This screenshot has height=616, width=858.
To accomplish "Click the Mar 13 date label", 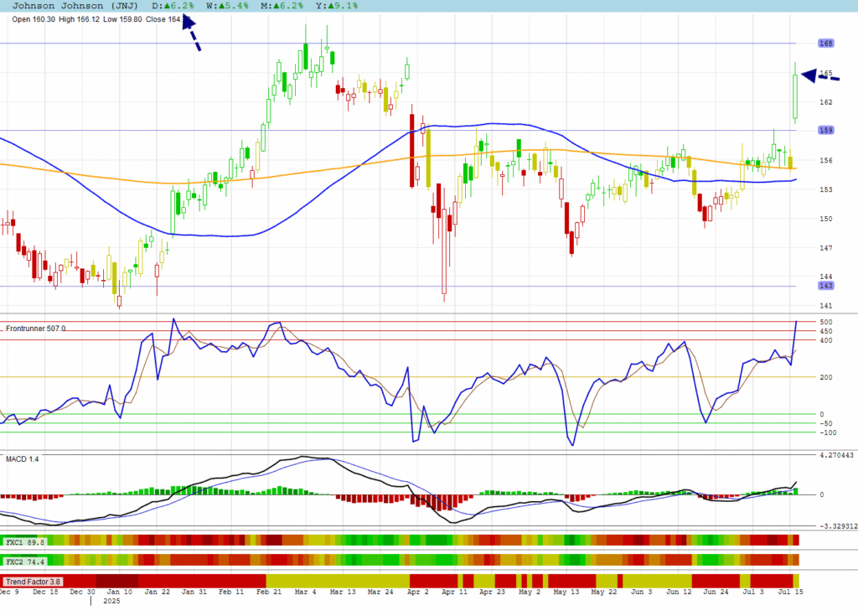I will [343, 592].
